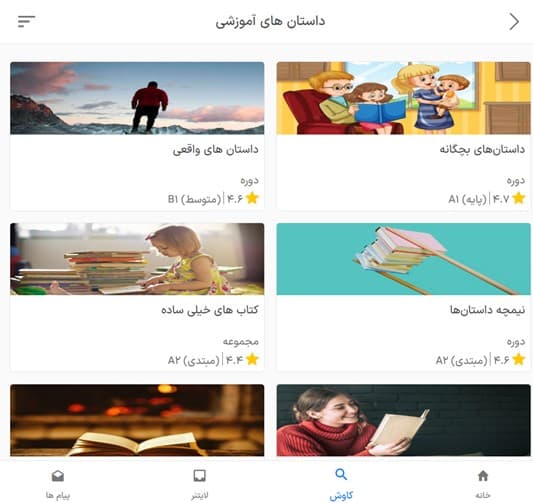Open the لایتنر box icon
The image size is (533, 503).
coord(200,476)
